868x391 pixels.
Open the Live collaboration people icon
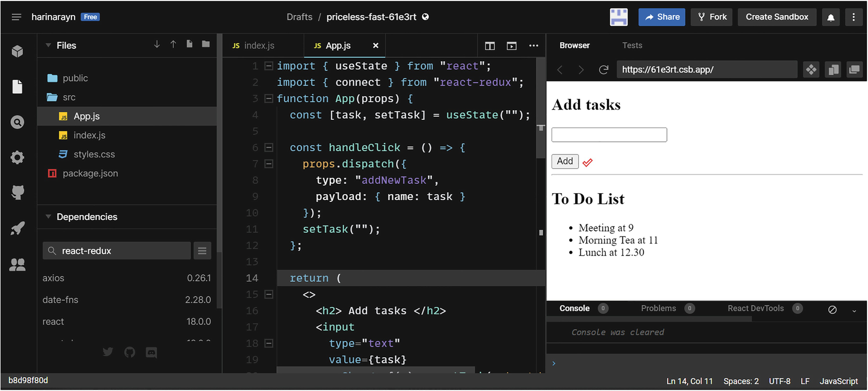pyautogui.click(x=18, y=265)
